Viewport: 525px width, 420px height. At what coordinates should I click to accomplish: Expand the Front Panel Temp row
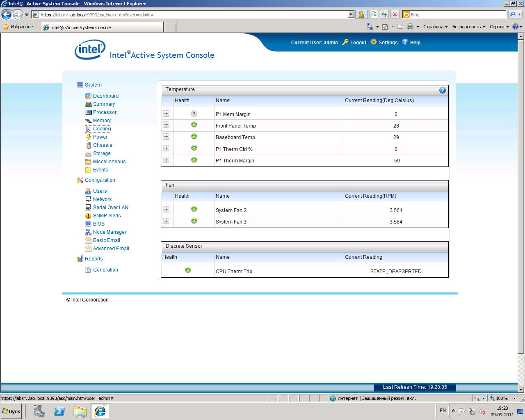(166, 125)
